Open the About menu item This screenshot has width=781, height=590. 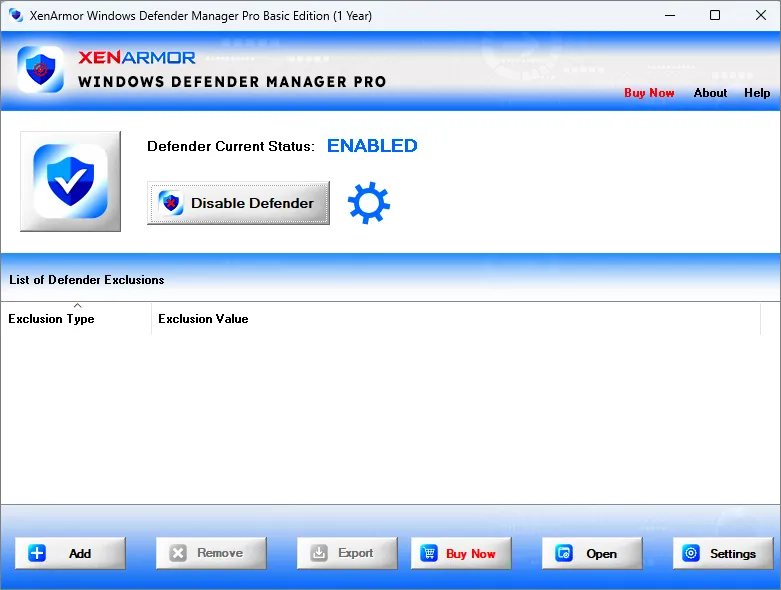(710, 93)
